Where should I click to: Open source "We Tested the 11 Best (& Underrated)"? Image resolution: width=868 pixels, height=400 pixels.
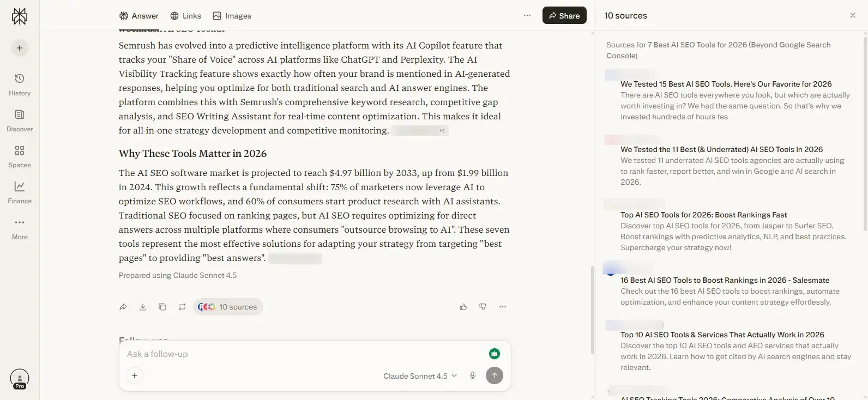point(722,149)
